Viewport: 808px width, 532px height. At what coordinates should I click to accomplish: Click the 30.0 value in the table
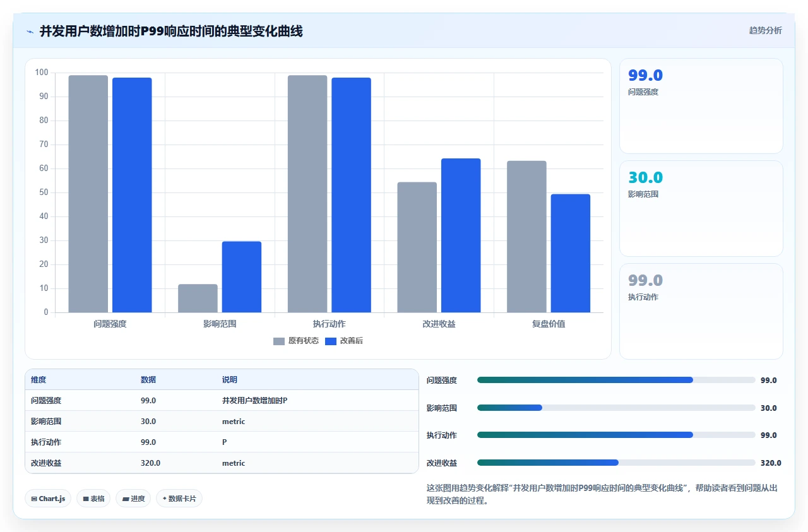pos(148,422)
